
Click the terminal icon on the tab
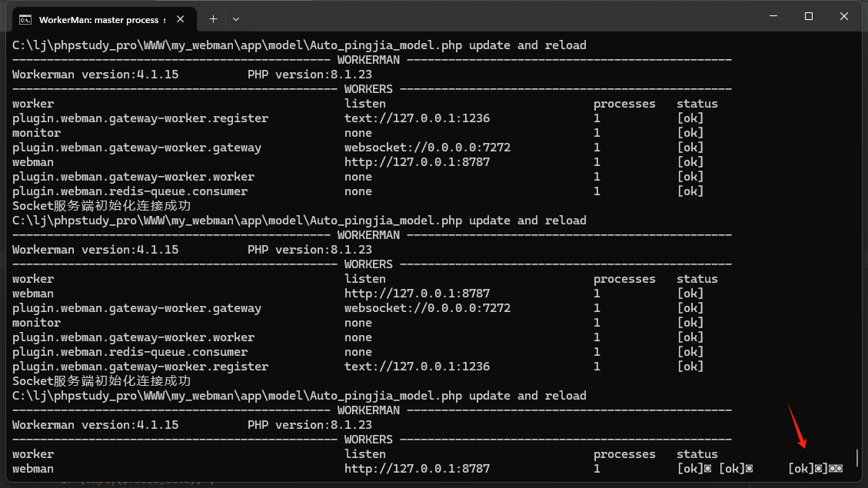pos(25,20)
